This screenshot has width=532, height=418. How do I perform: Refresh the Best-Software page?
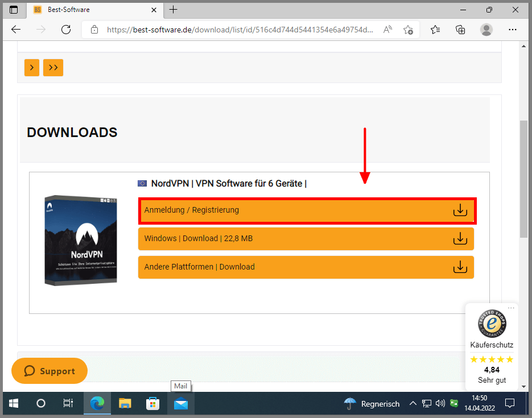point(65,30)
